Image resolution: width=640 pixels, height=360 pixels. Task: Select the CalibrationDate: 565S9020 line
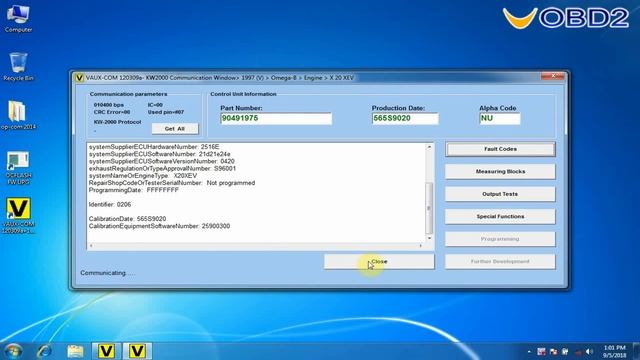point(127,219)
